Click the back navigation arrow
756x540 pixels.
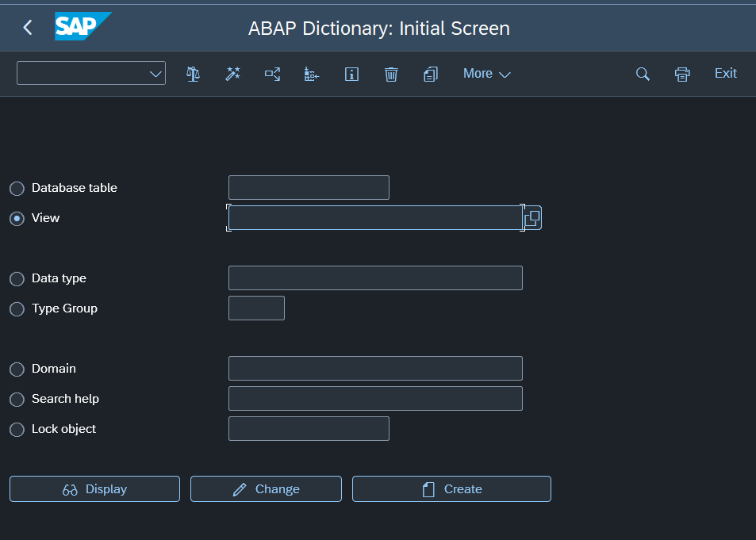27,27
